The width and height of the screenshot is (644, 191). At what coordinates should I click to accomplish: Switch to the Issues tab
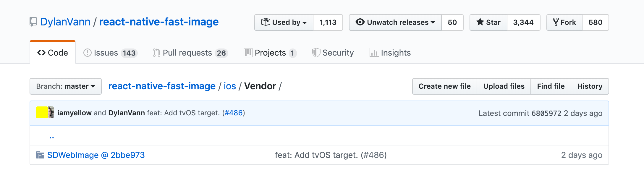click(106, 52)
